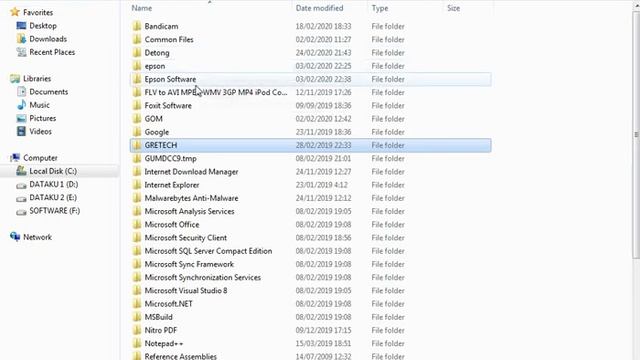Select Videos library label
The width and height of the screenshot is (640, 360).
[x=40, y=131]
